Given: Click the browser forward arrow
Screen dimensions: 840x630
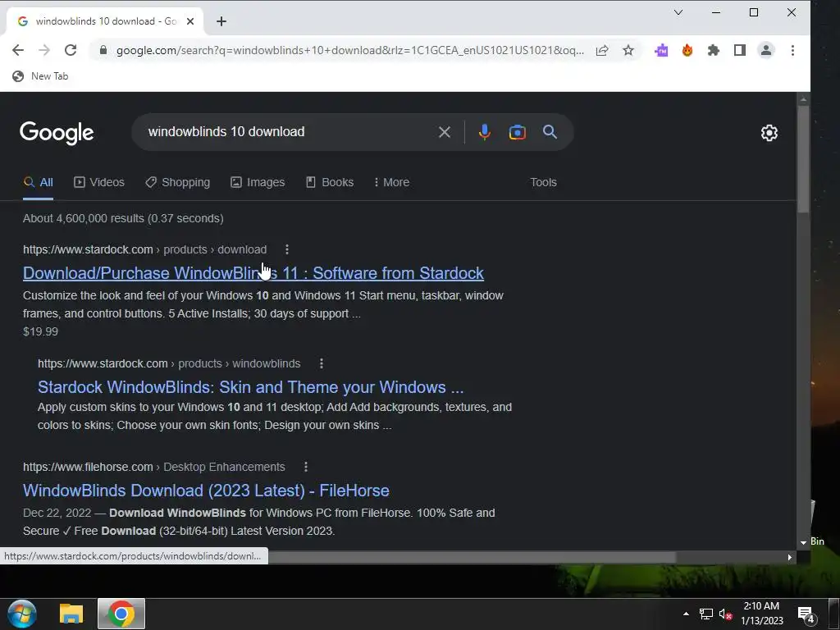Looking at the screenshot, I should click(44, 50).
